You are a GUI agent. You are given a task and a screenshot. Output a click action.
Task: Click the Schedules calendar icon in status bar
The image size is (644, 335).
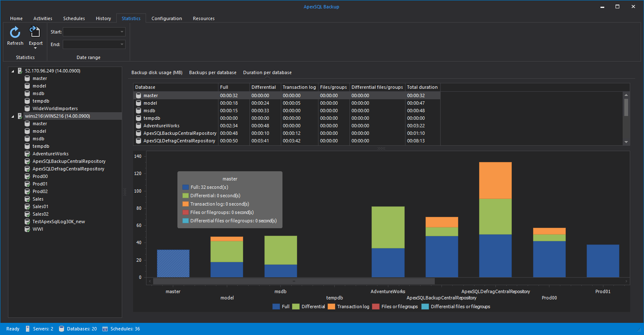click(105, 329)
